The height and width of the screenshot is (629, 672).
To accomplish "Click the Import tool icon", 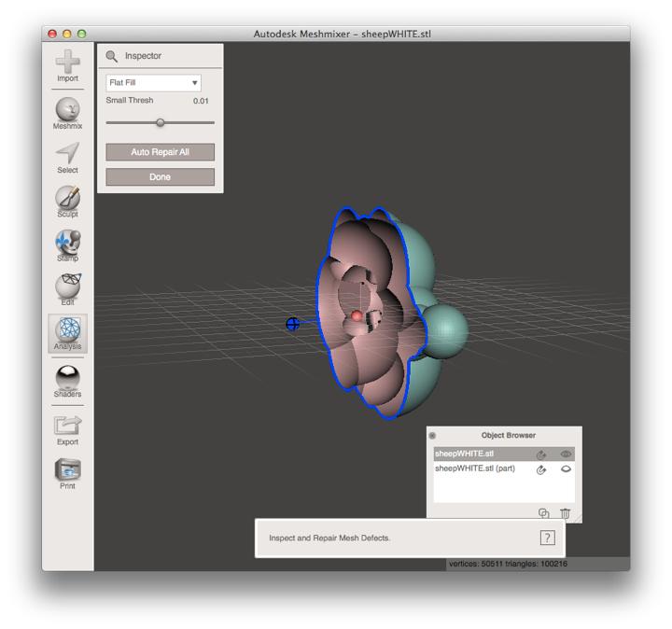I will (x=67, y=63).
